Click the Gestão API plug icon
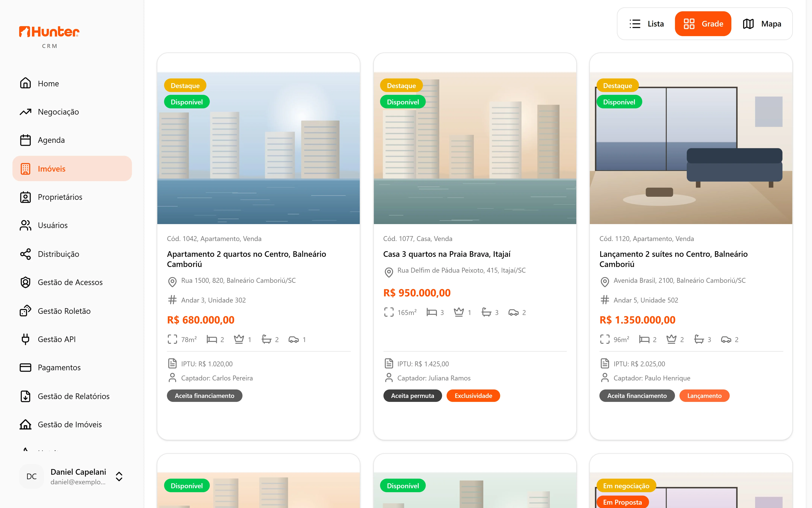The image size is (812, 508). point(26,339)
